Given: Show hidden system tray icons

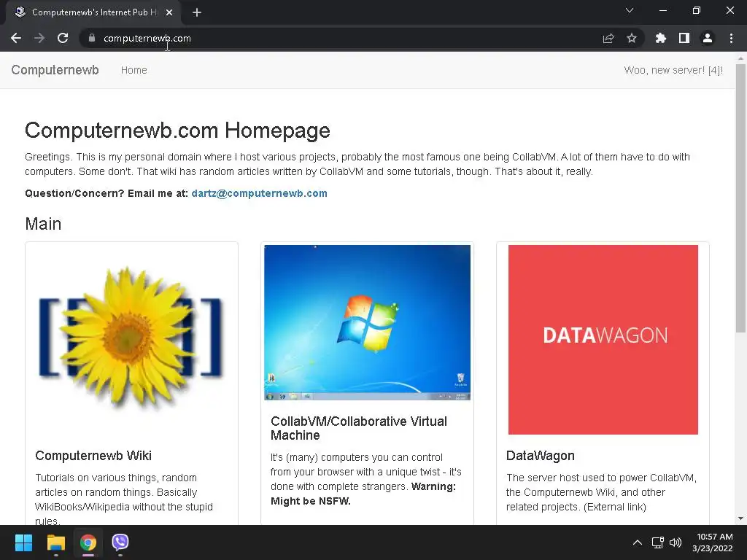Looking at the screenshot, I should click(638, 542).
